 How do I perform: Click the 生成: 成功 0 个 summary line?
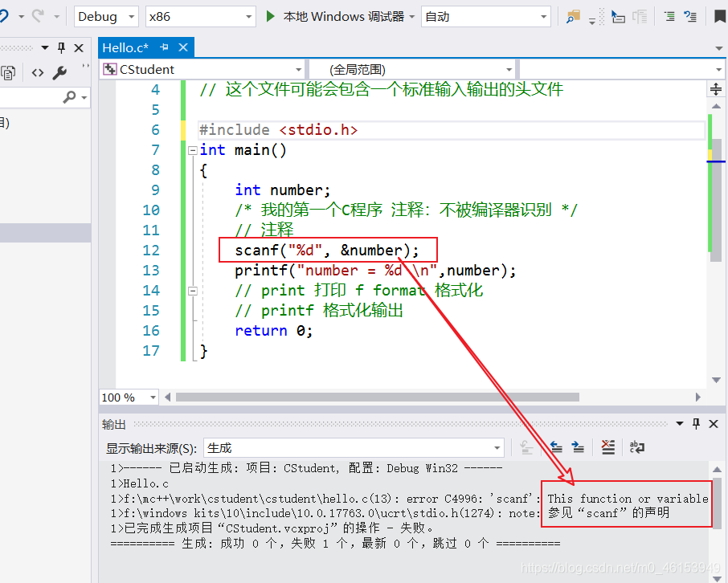tap(335, 543)
